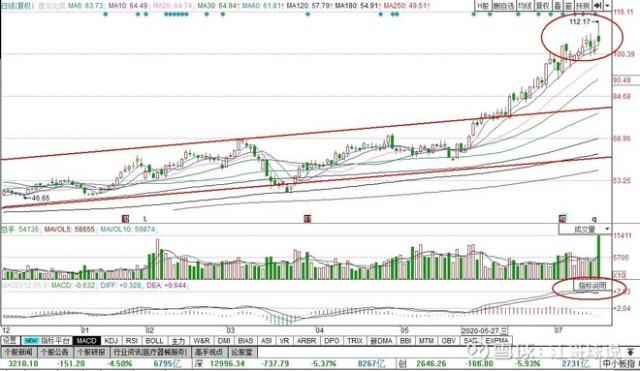Open 设置 settings at indicator bar start

[10, 340]
